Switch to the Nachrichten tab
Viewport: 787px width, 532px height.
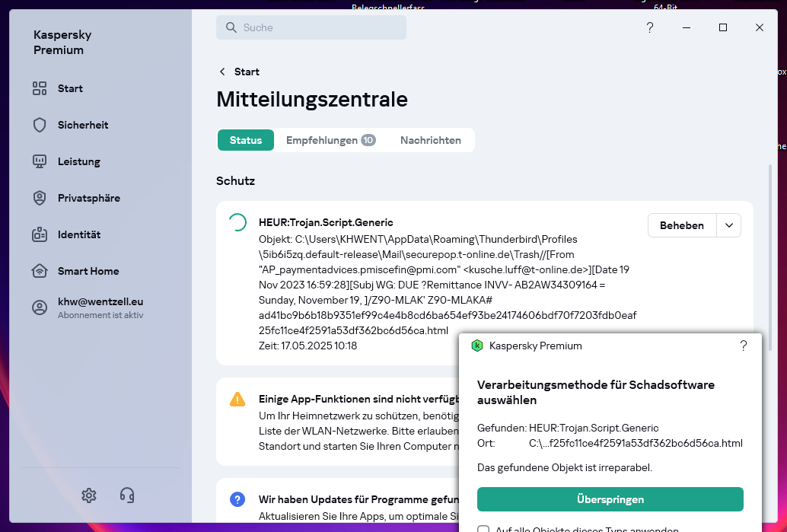(431, 140)
